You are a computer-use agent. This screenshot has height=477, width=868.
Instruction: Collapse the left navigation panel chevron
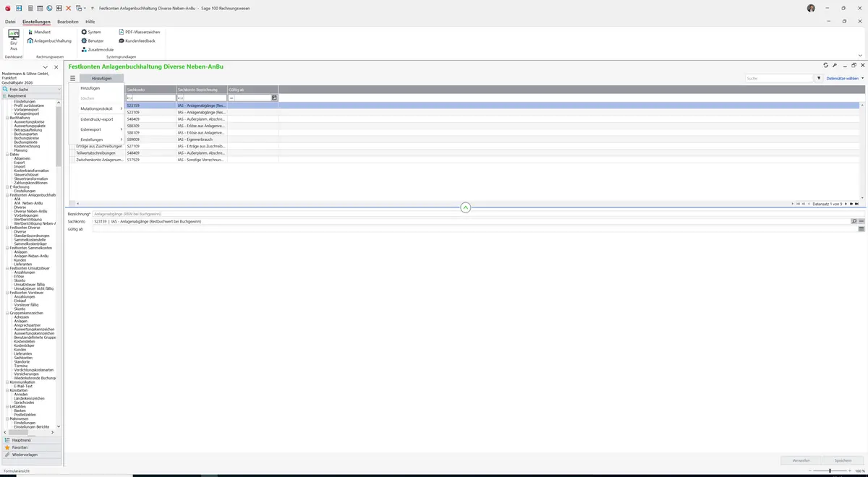click(46, 67)
